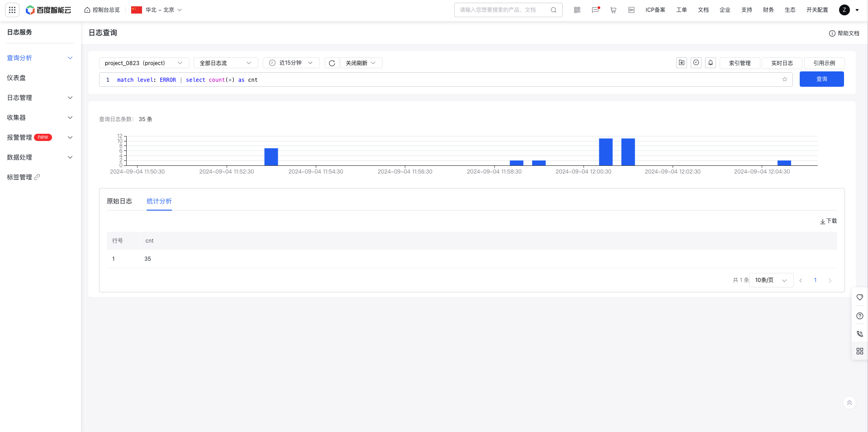This screenshot has width=868, height=432.
Task: Open the 帮助文档 help link
Action: coord(844,33)
